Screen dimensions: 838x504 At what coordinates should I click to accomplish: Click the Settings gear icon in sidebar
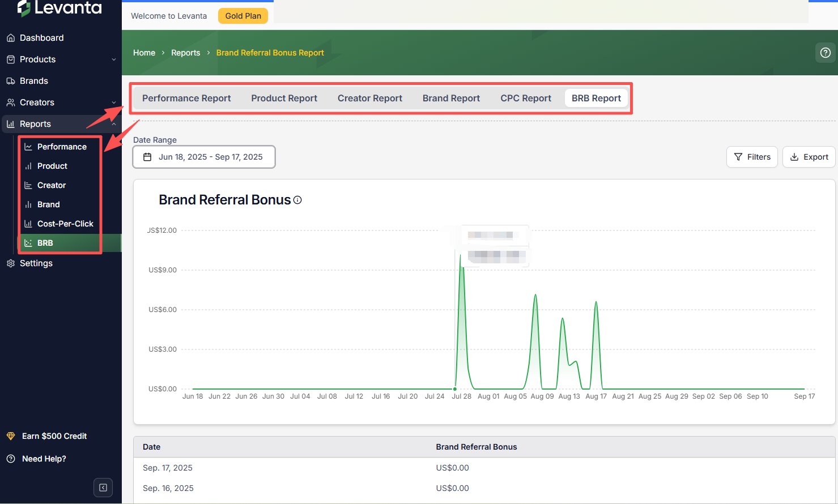(x=11, y=263)
